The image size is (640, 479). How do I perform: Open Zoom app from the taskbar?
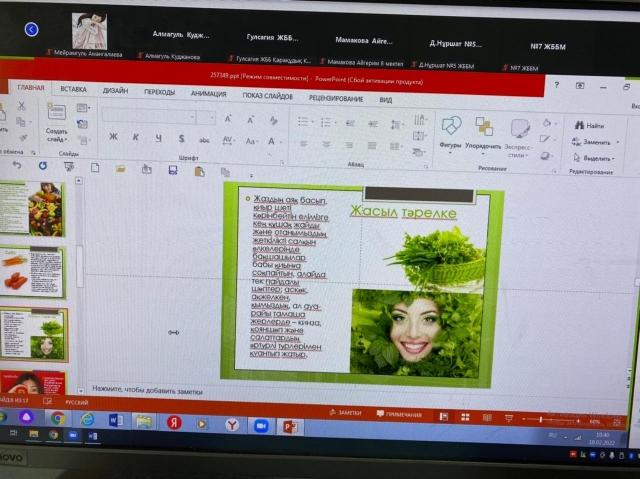click(262, 425)
